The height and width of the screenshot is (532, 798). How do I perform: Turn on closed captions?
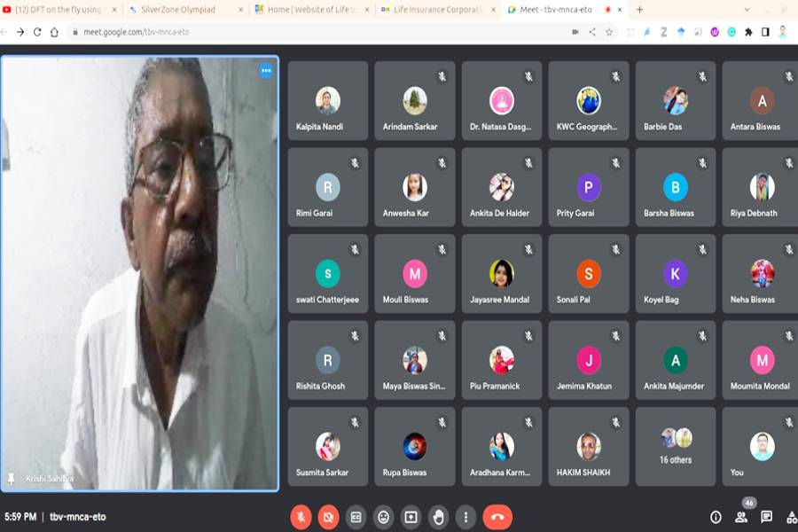(x=356, y=517)
